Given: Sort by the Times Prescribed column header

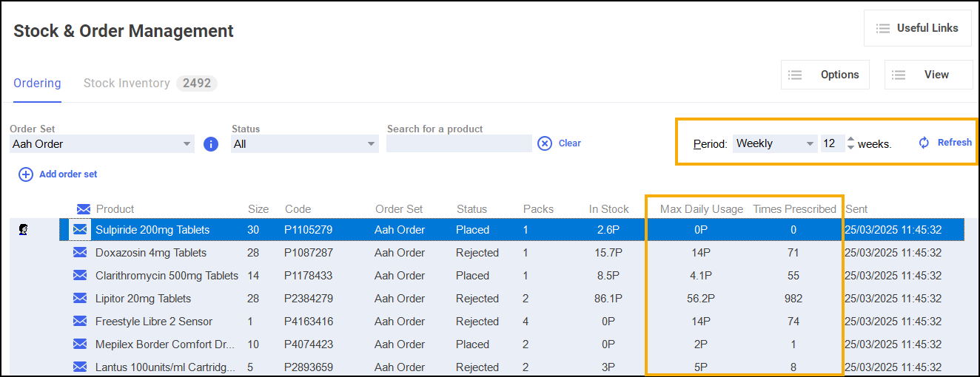Looking at the screenshot, I should click(794, 209).
